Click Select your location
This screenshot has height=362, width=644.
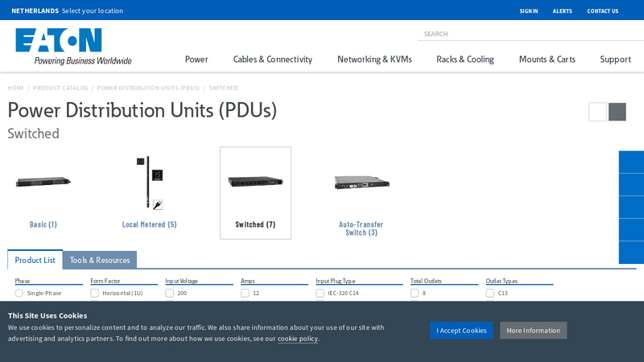click(x=93, y=10)
